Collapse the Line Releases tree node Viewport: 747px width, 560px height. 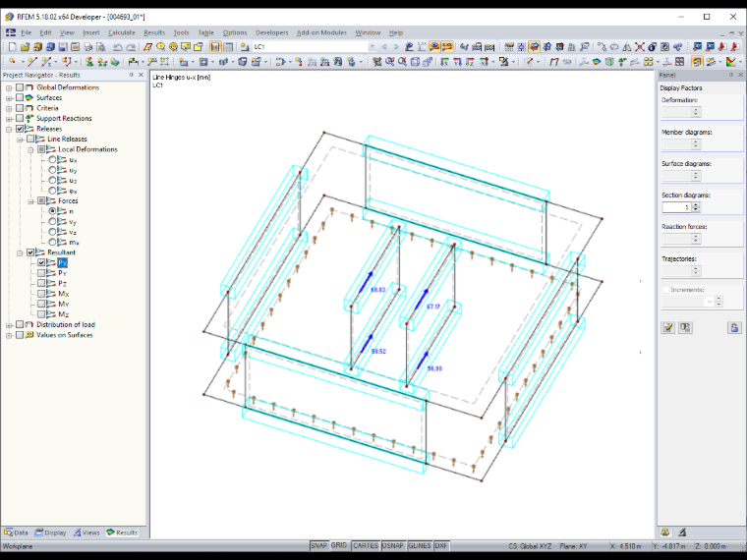[20, 140]
